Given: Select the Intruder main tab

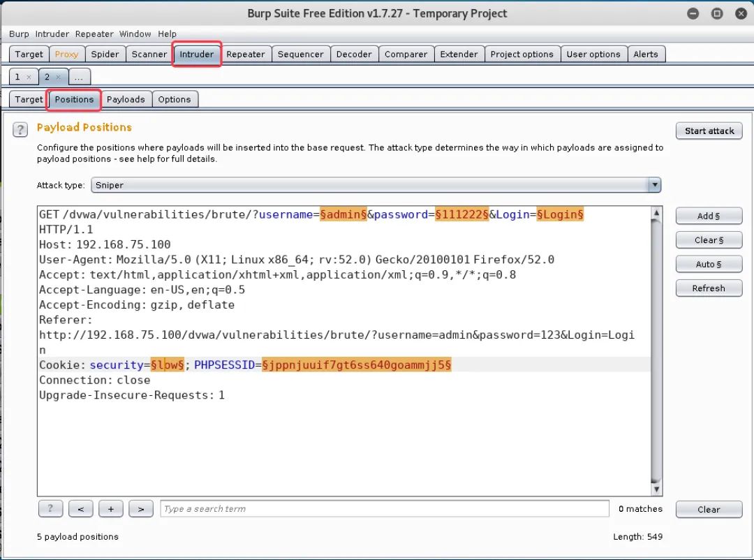Looking at the screenshot, I should coord(197,54).
